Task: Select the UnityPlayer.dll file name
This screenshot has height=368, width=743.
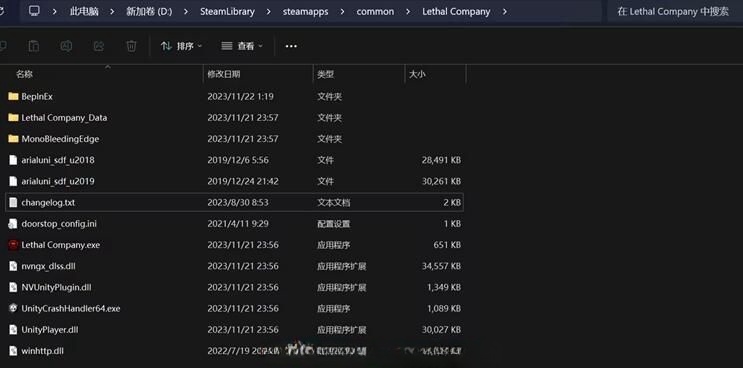Action: [x=50, y=330]
